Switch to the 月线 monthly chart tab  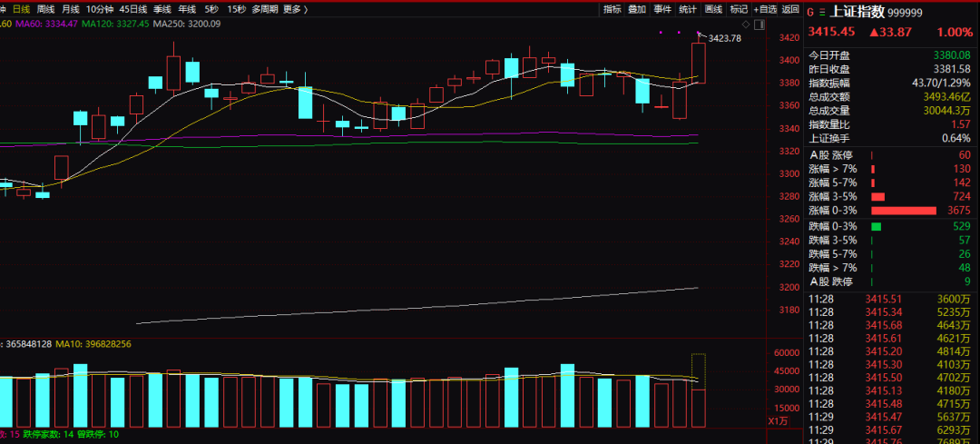point(70,9)
